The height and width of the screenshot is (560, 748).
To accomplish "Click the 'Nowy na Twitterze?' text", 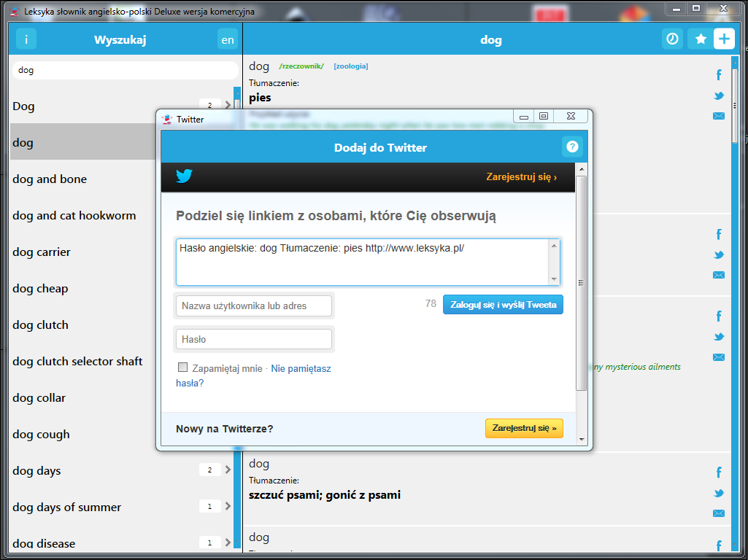I will pos(225,429).
